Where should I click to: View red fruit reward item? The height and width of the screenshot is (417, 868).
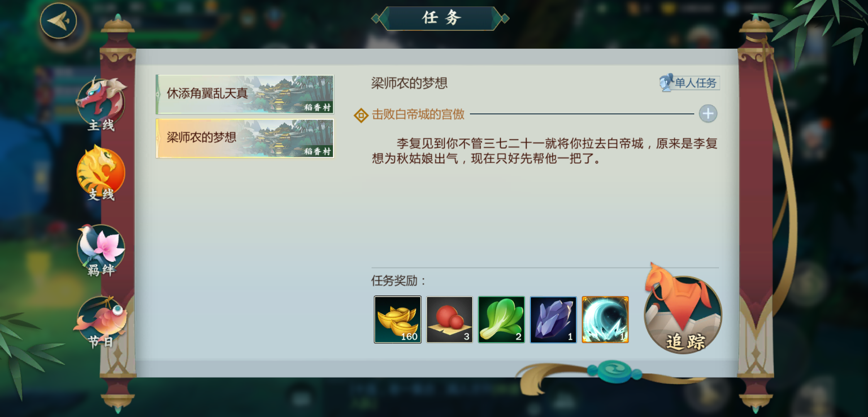point(449,319)
